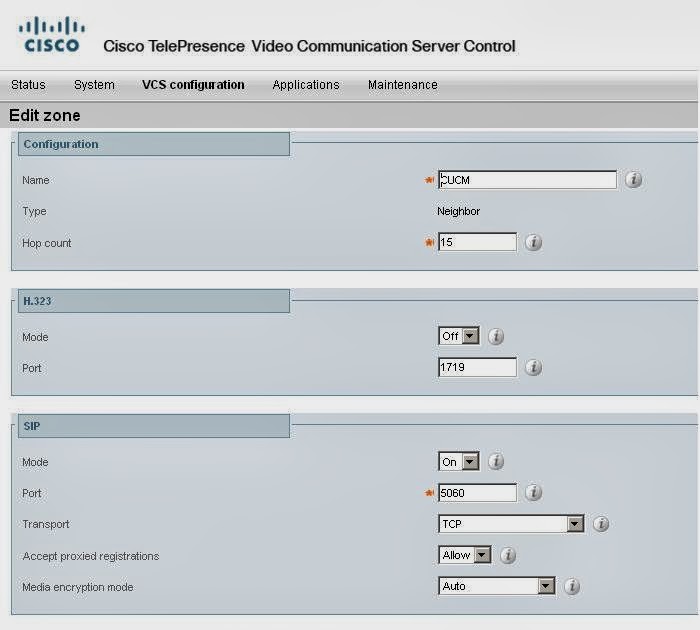
Task: Click info icon beside H.323 Port 1719
Action: point(533,367)
